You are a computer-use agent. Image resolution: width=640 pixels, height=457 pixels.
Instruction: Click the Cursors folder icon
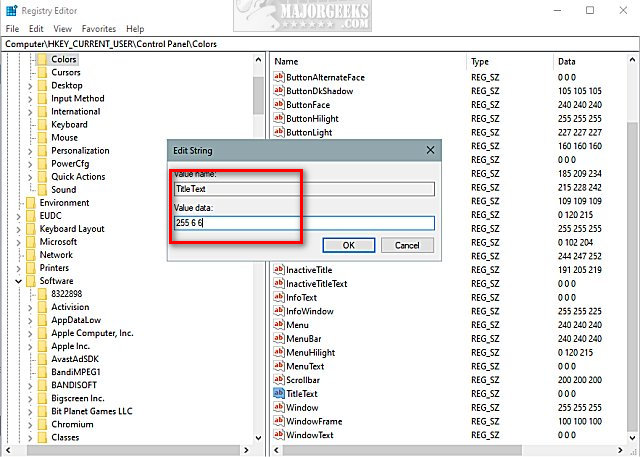(x=42, y=73)
